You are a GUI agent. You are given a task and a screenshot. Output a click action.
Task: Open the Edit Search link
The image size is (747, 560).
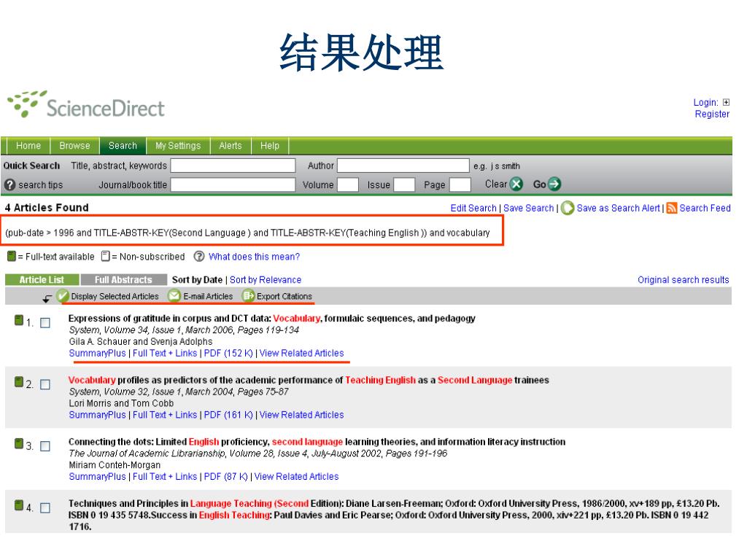pyautogui.click(x=473, y=208)
